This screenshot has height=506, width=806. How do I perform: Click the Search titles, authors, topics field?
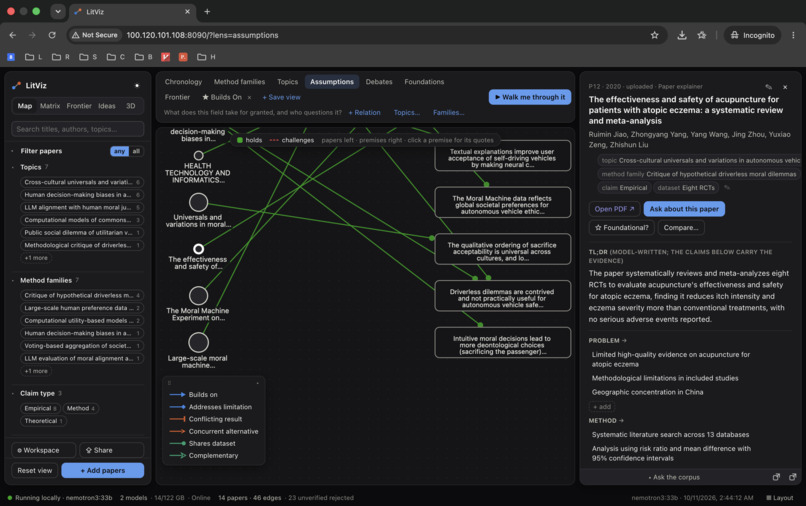click(78, 129)
